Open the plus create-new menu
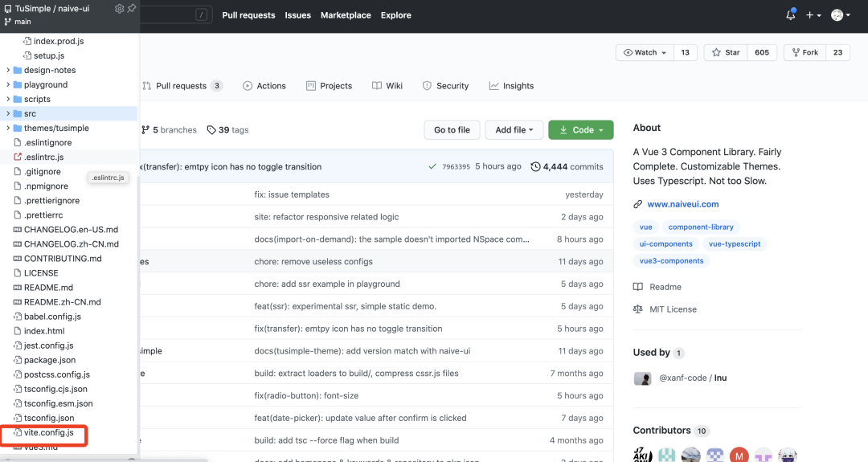 813,15
